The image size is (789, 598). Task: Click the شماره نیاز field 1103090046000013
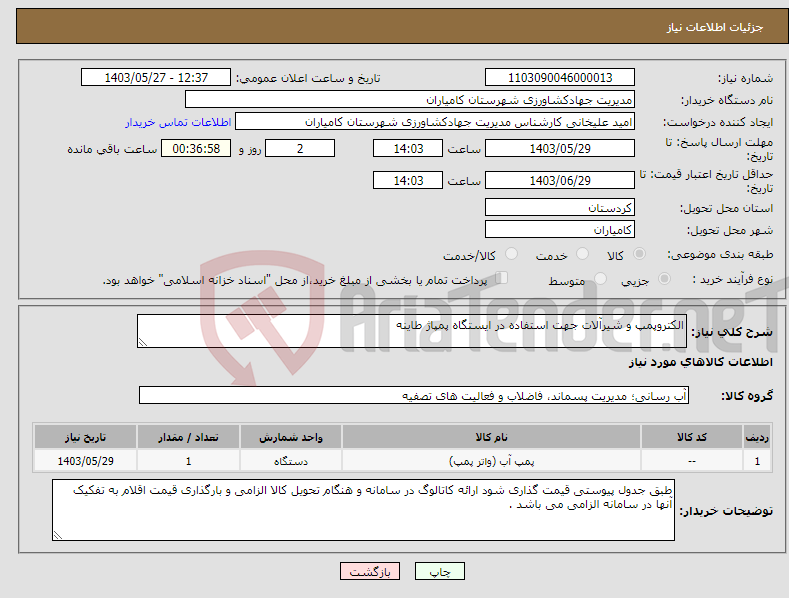tap(560, 78)
